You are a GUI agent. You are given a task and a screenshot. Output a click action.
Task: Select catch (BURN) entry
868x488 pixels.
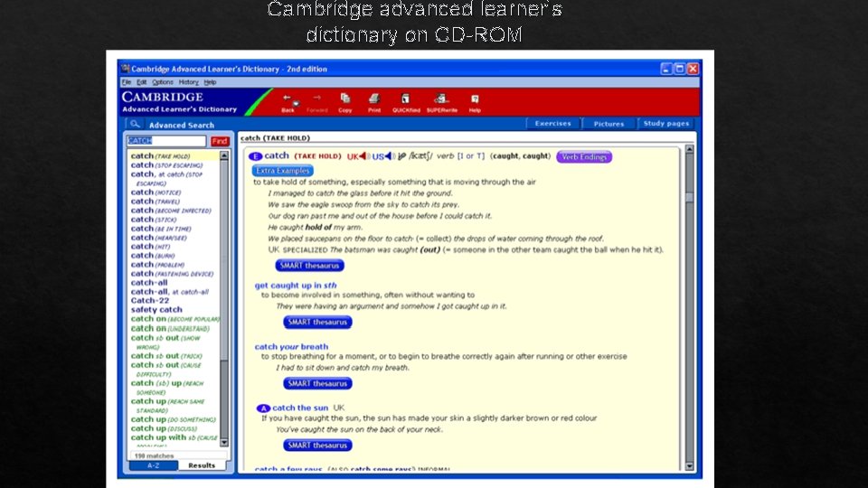click(152, 256)
